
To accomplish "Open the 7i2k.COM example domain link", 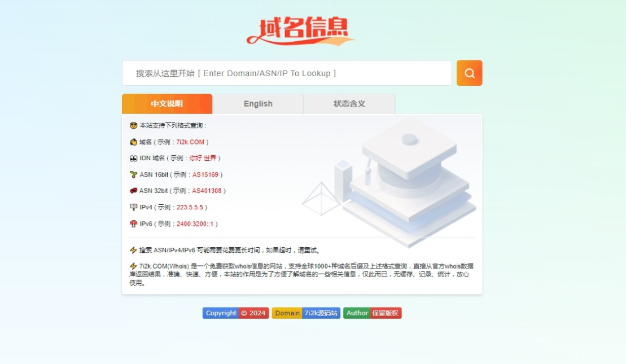I will (x=191, y=142).
